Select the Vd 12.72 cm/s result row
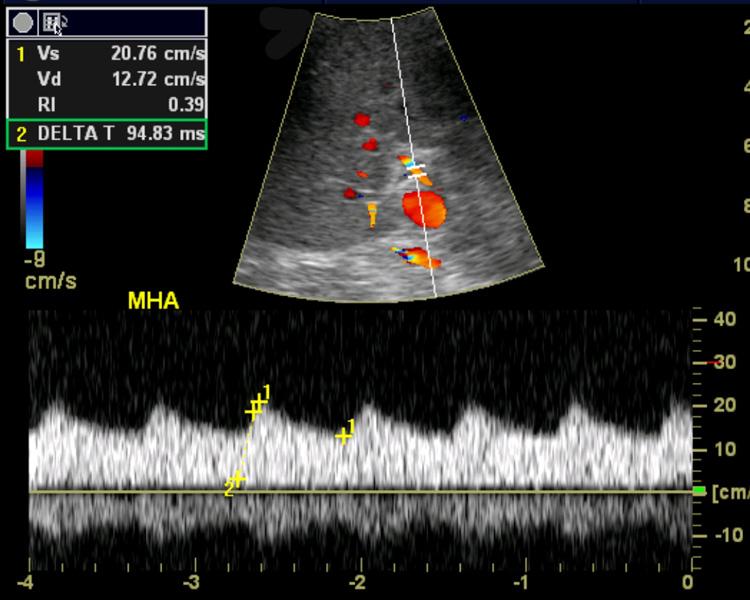750x600 pixels. [107, 79]
